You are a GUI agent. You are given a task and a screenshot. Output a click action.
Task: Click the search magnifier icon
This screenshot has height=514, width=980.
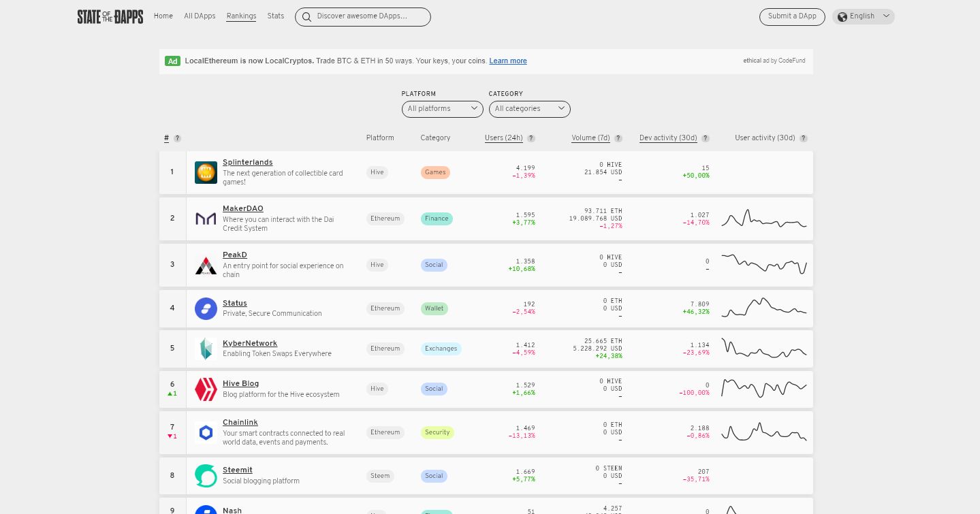(x=306, y=17)
